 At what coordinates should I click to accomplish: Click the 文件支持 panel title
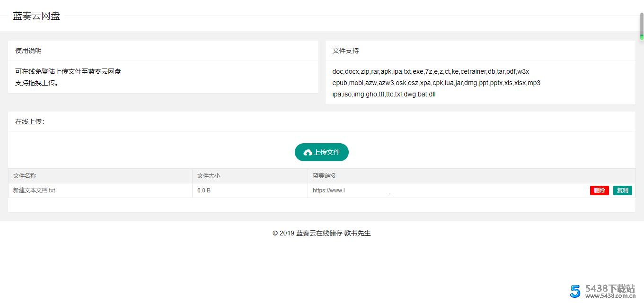345,51
